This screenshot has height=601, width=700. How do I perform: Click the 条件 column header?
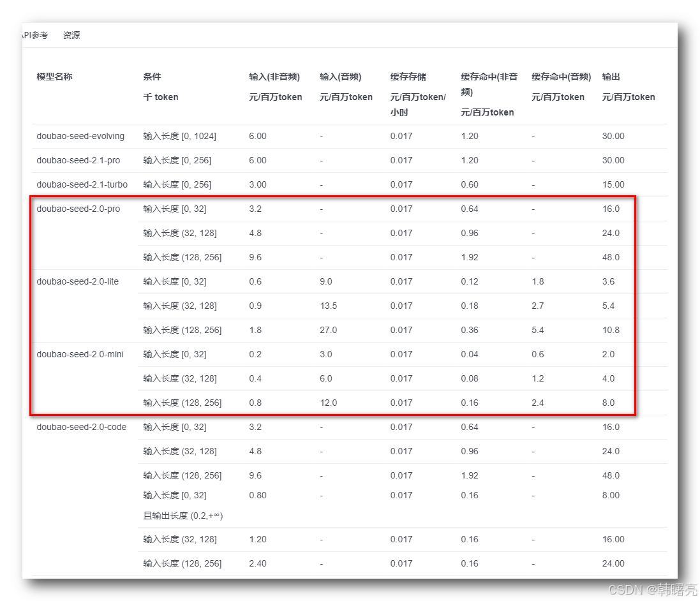tap(153, 77)
